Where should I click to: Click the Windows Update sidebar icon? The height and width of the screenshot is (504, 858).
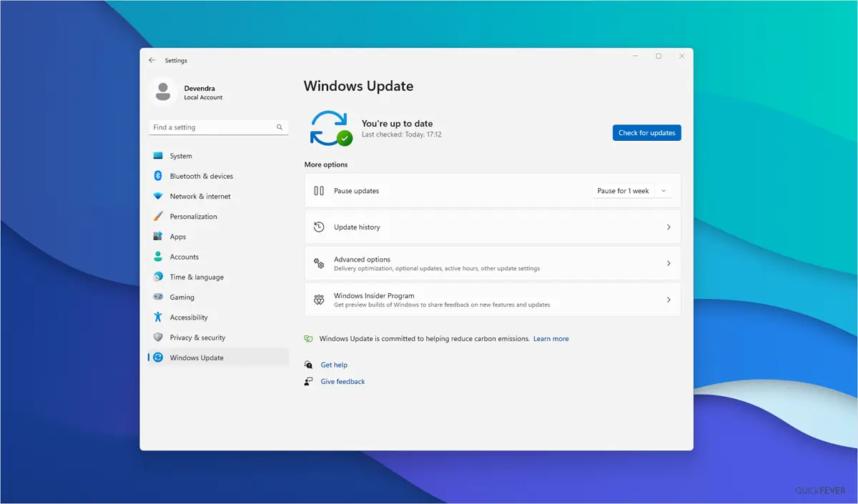pos(158,357)
